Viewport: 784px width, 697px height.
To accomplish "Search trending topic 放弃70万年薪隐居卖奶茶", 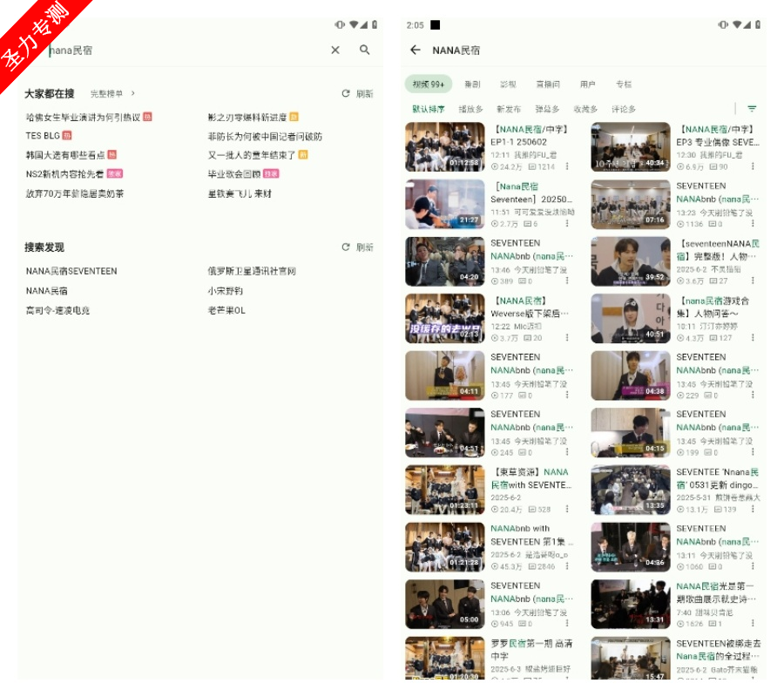I will coord(75,193).
